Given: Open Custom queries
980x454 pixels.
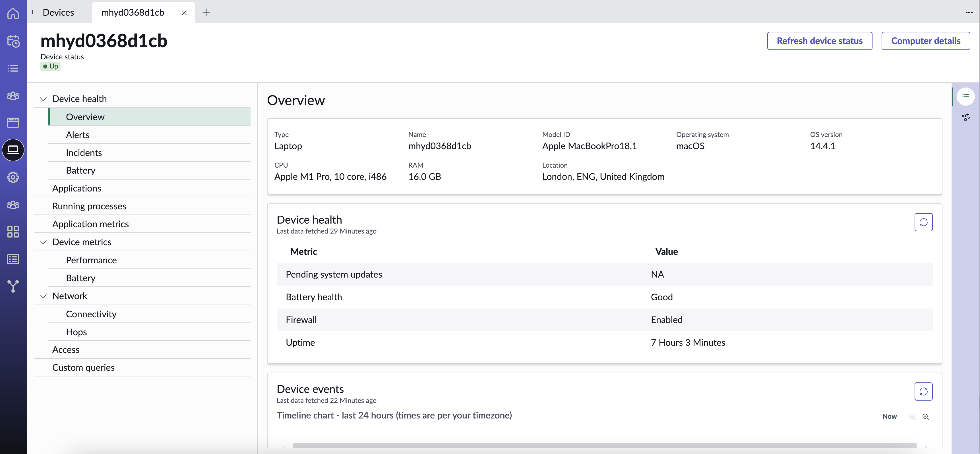Looking at the screenshot, I should 142,367.
